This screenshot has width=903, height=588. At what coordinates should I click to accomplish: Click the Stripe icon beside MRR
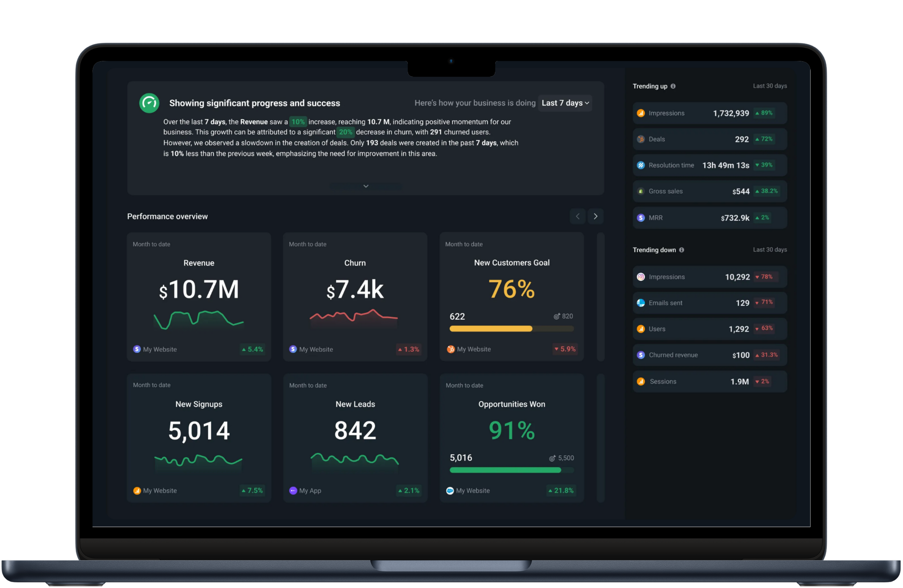[x=641, y=218]
